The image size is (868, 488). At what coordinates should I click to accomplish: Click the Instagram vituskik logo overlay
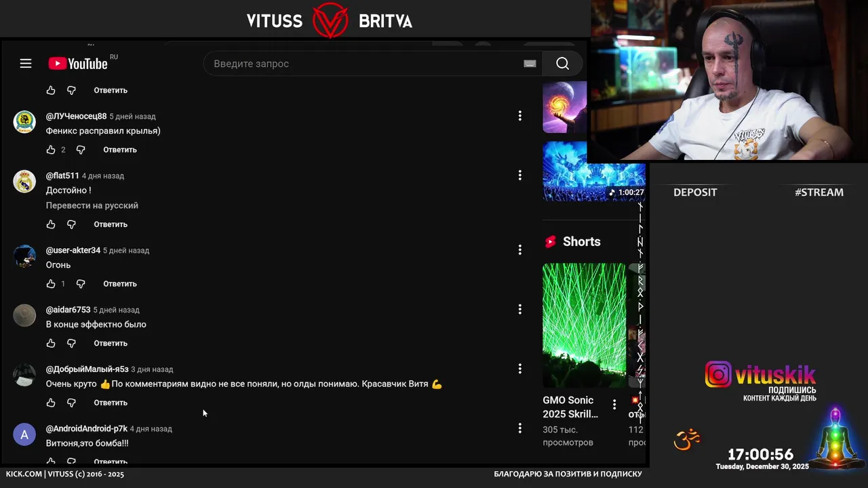760,374
